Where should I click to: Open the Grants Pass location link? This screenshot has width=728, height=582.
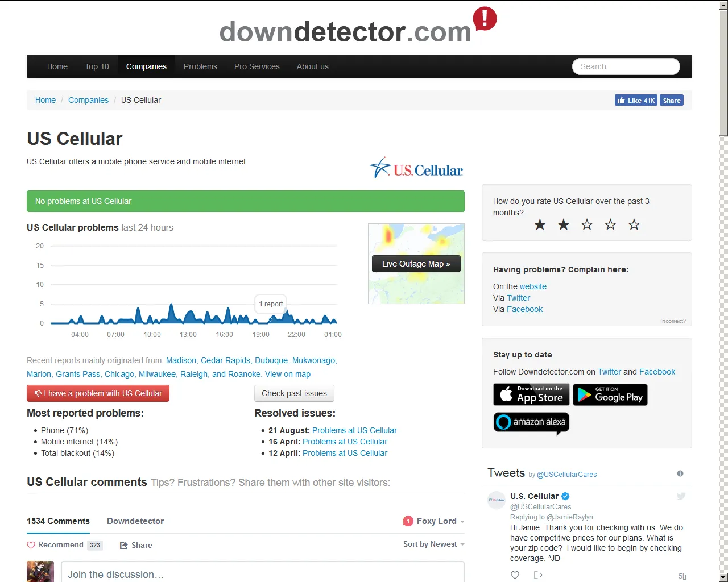[x=78, y=374]
